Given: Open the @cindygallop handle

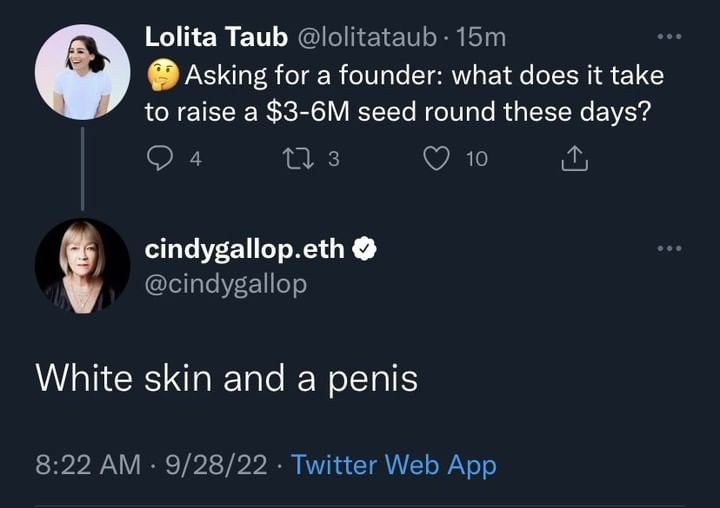Looking at the screenshot, I should click(x=226, y=284).
